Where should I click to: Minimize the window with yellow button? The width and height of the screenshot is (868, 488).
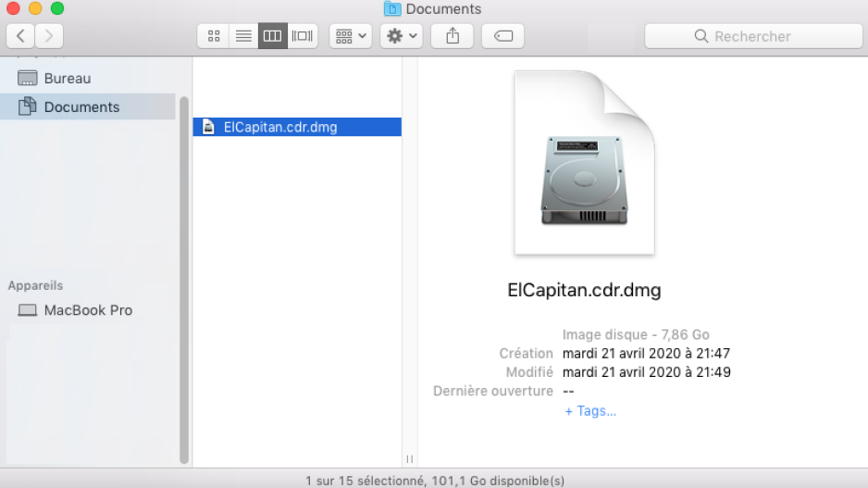pyautogui.click(x=35, y=8)
